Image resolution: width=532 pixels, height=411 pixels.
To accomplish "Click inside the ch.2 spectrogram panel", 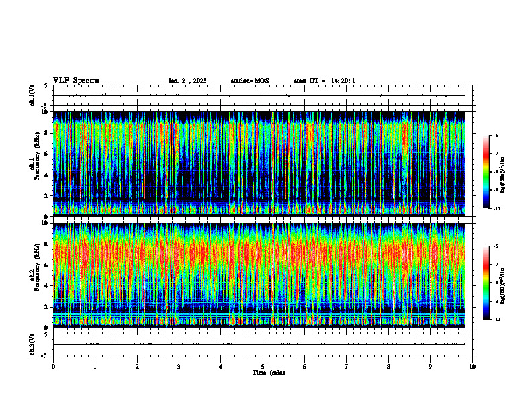I will [x=259, y=275].
